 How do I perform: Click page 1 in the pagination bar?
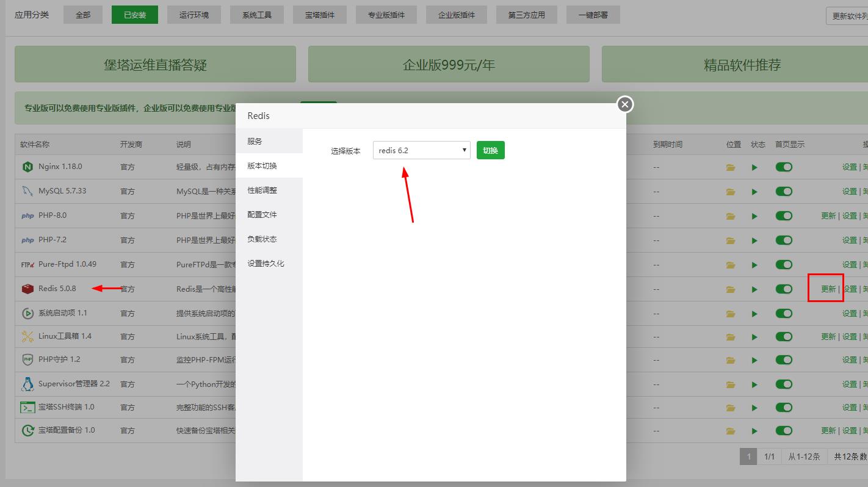[x=748, y=456]
